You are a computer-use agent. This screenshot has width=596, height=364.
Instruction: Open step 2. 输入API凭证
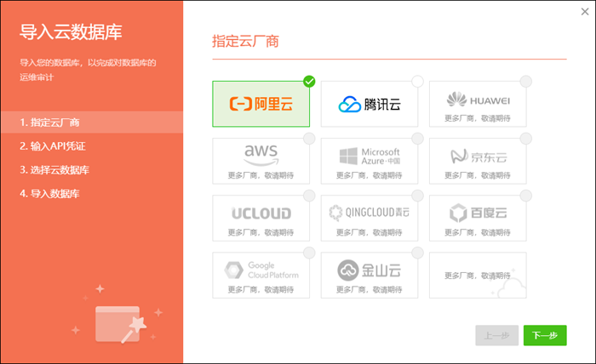pyautogui.click(x=53, y=146)
